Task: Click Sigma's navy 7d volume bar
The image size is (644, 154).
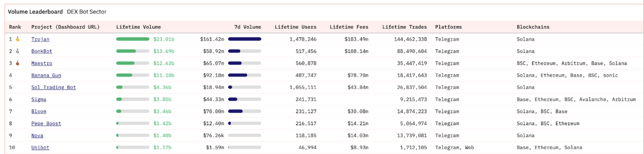Action: (233, 99)
